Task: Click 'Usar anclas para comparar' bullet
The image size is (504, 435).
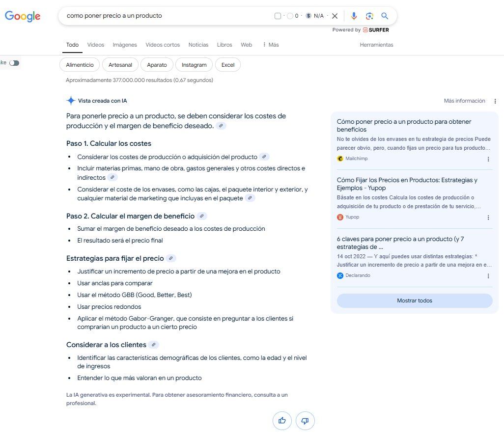Action: point(115,283)
